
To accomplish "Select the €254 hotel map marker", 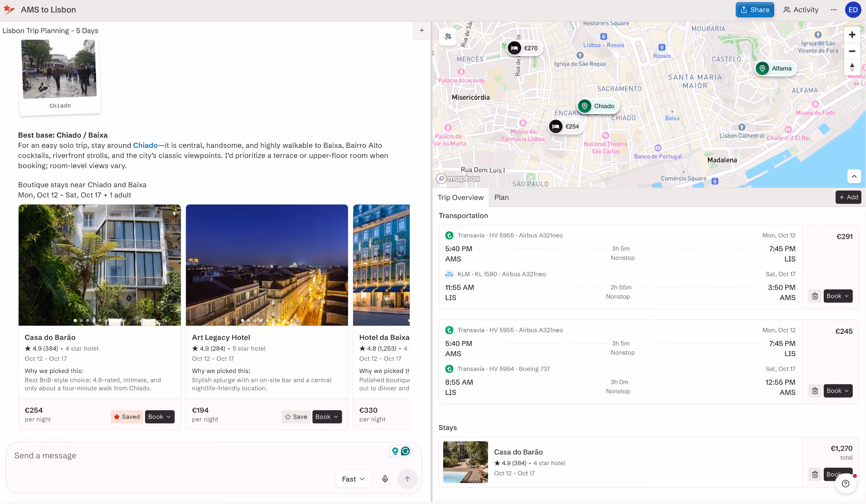I will click(565, 126).
